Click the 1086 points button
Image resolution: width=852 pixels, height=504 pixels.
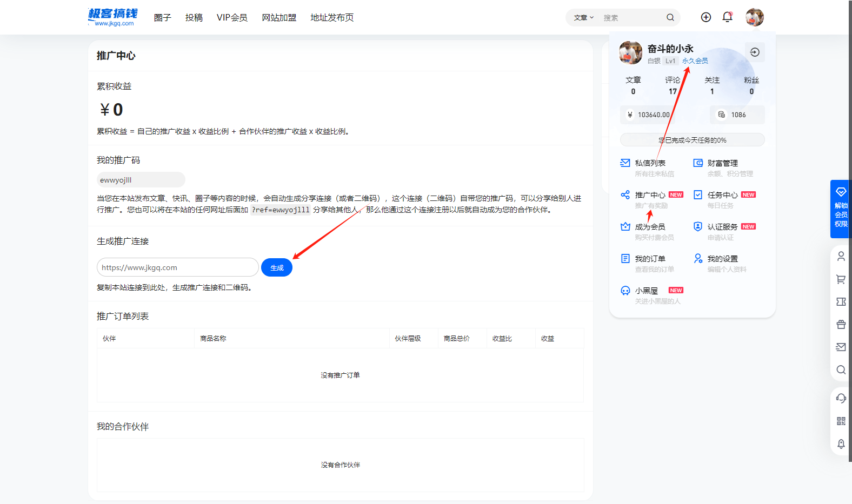(737, 115)
